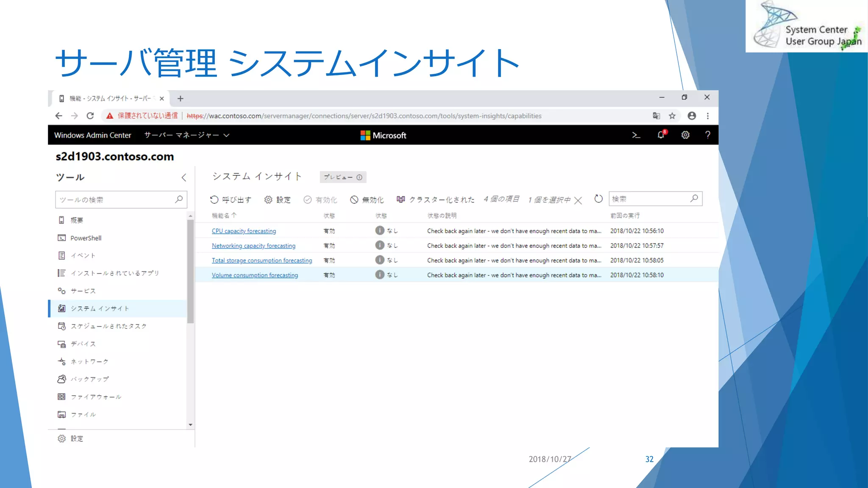Viewport: 868px width, 488px height.
Task: Click the translate page icon in address bar
Action: [x=656, y=116]
